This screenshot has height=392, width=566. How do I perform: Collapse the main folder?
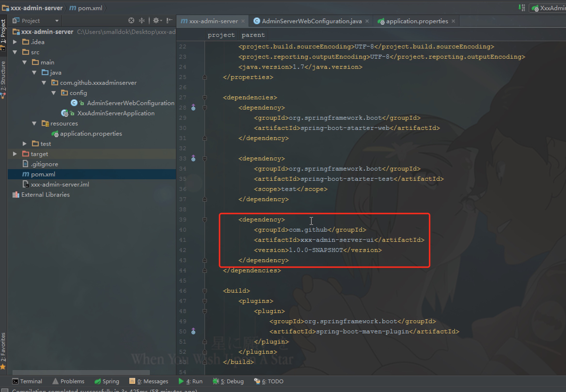(24, 63)
